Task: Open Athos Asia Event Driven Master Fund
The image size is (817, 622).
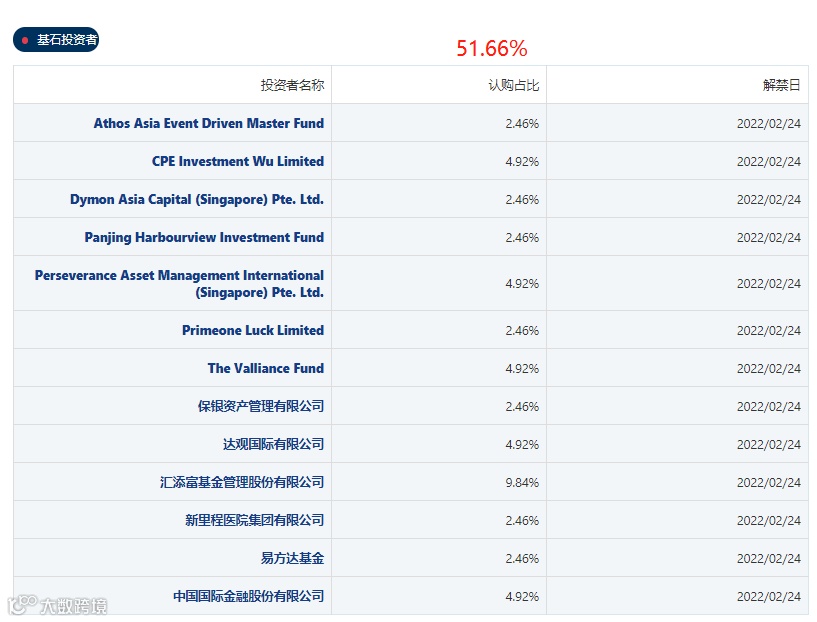Action: pyautogui.click(x=208, y=123)
